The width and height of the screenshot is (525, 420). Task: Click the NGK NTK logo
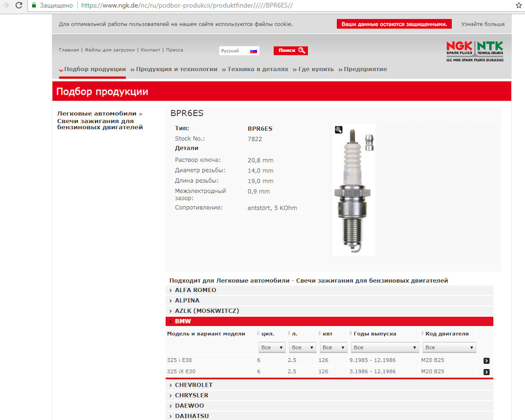coord(475,51)
